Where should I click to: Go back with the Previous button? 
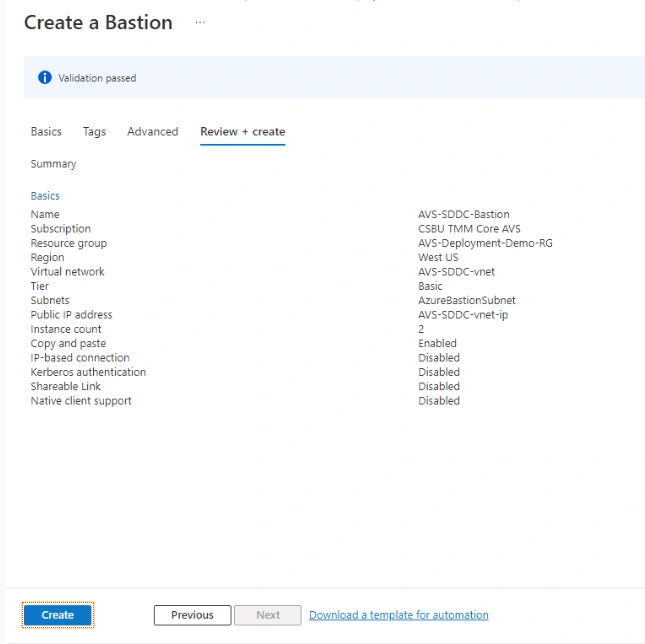(193, 615)
